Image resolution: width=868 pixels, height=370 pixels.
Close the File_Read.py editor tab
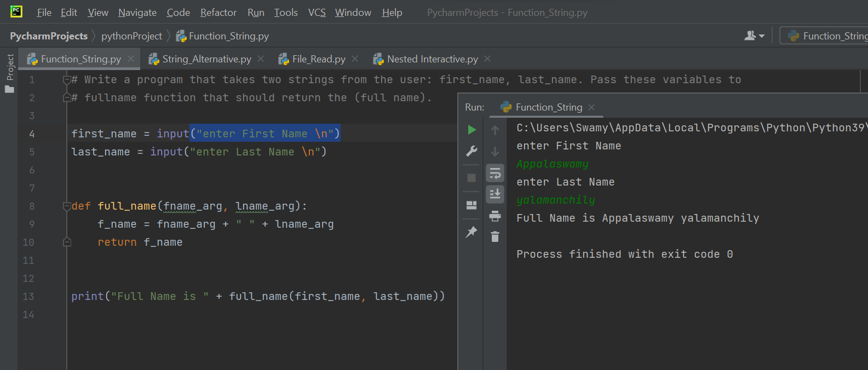[x=355, y=59]
